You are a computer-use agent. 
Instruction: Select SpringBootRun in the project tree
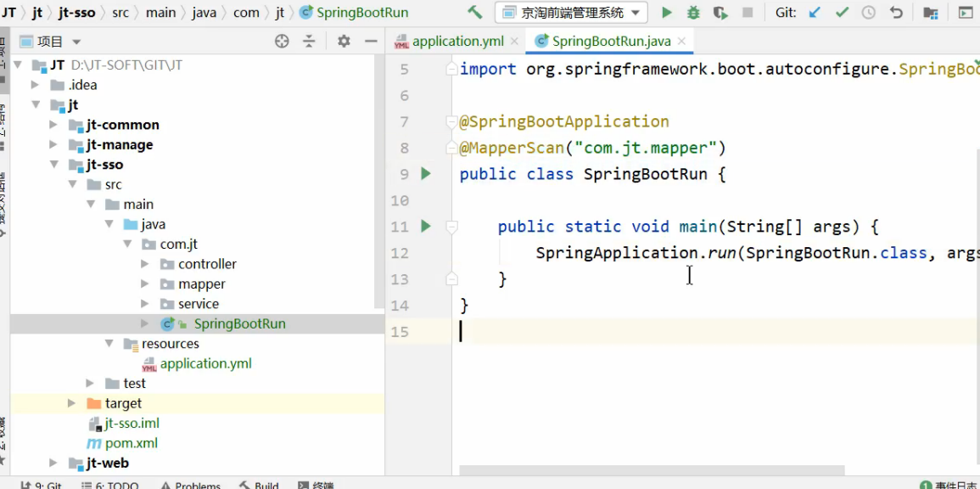point(240,324)
